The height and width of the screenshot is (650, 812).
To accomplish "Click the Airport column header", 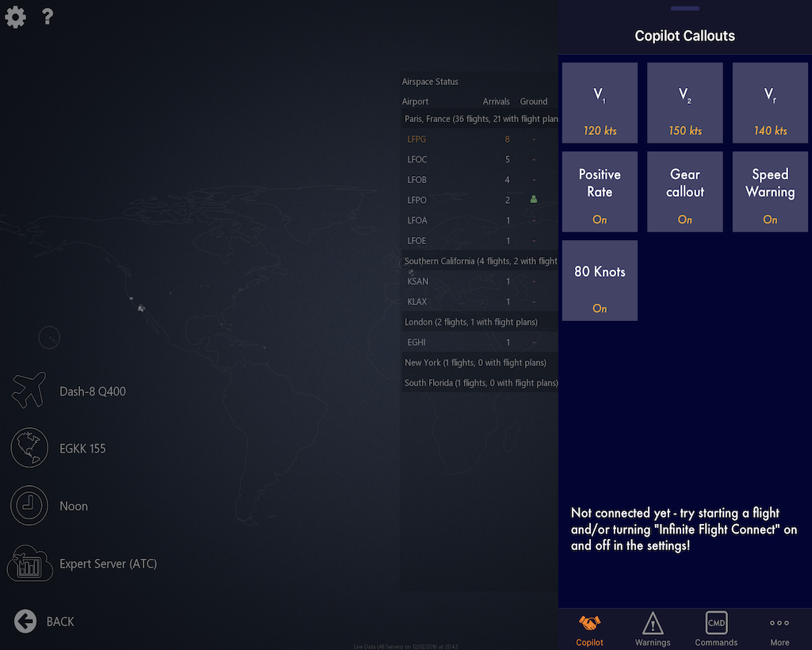I will point(416,101).
